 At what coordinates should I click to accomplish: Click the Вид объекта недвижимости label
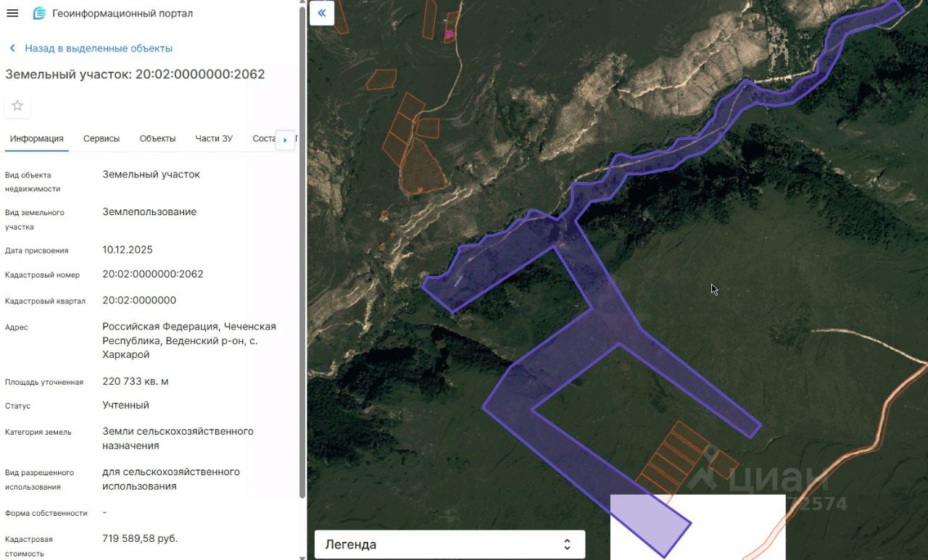[33, 182]
